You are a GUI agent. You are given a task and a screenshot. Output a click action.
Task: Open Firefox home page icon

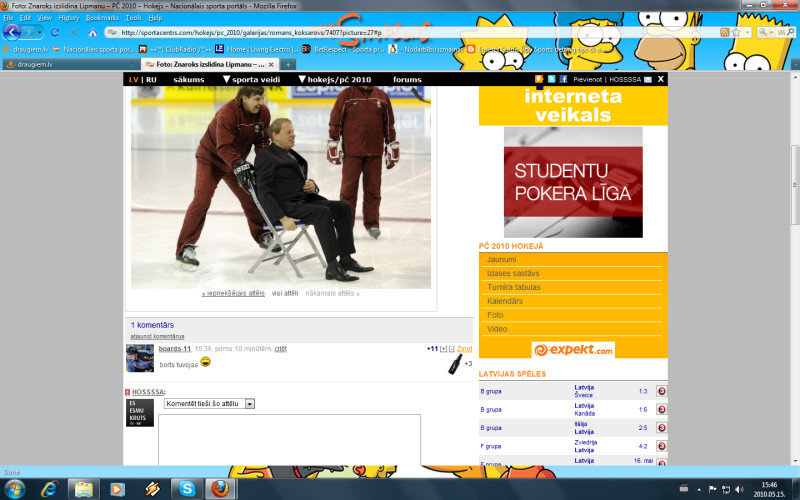pyautogui.click(x=92, y=32)
